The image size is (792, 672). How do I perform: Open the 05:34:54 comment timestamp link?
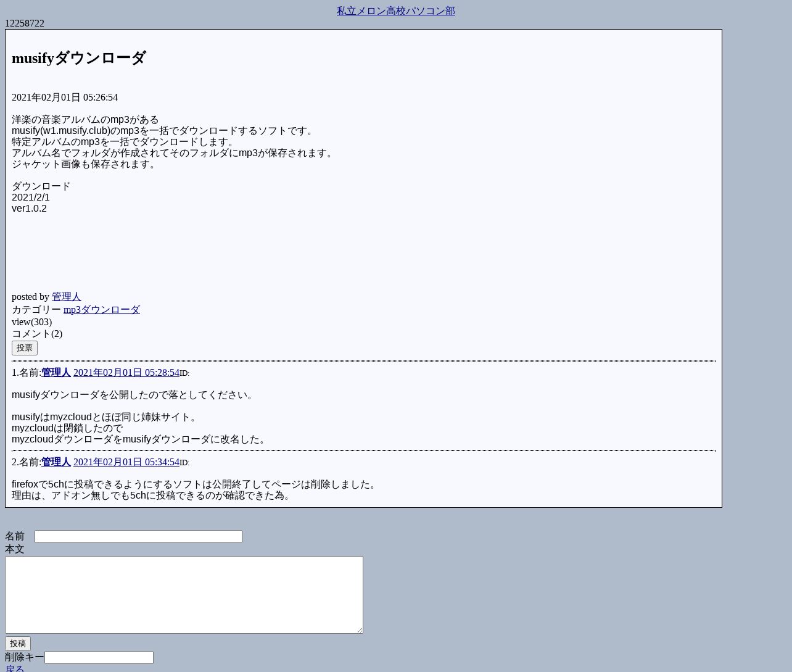click(126, 462)
